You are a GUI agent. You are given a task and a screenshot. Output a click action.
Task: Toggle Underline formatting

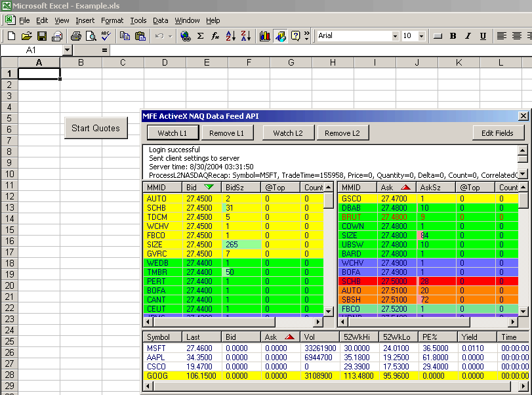click(483, 36)
